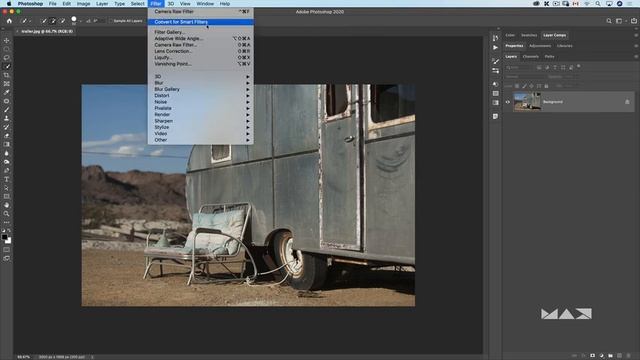Open the Actions panel play icon
Screen dimensions: 640x360
496,47
